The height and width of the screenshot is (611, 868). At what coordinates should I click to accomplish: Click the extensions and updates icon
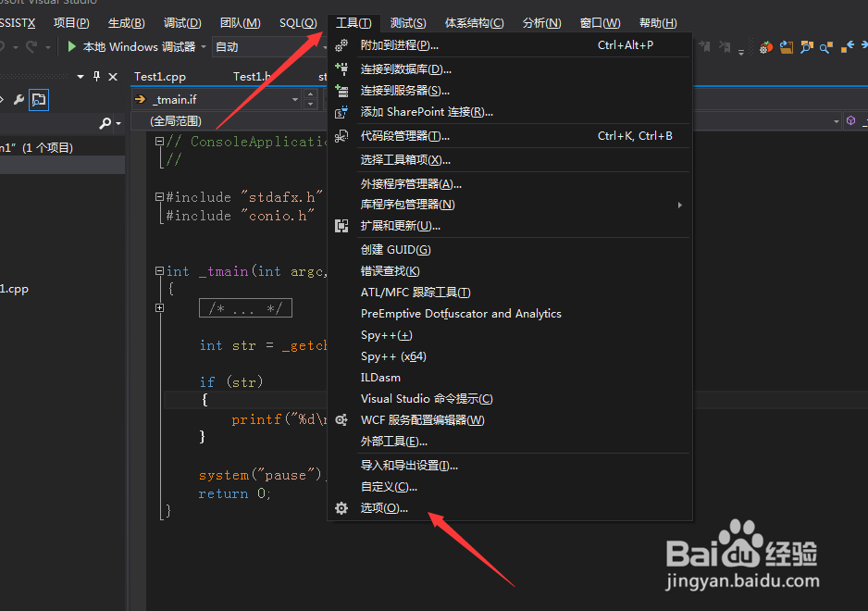pos(341,226)
